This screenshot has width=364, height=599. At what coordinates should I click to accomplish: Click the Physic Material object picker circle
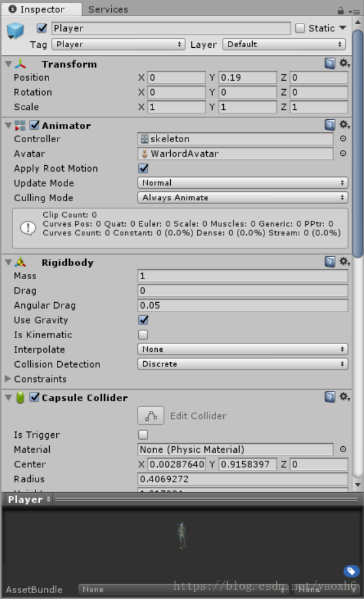coord(343,450)
